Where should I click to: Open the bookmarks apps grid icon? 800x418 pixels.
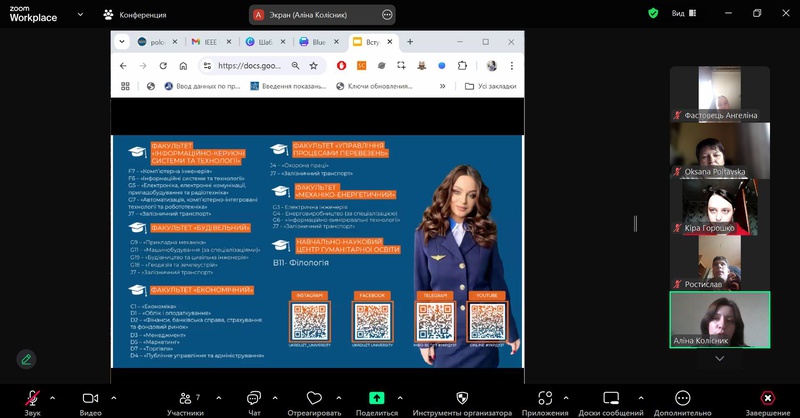tap(125, 86)
